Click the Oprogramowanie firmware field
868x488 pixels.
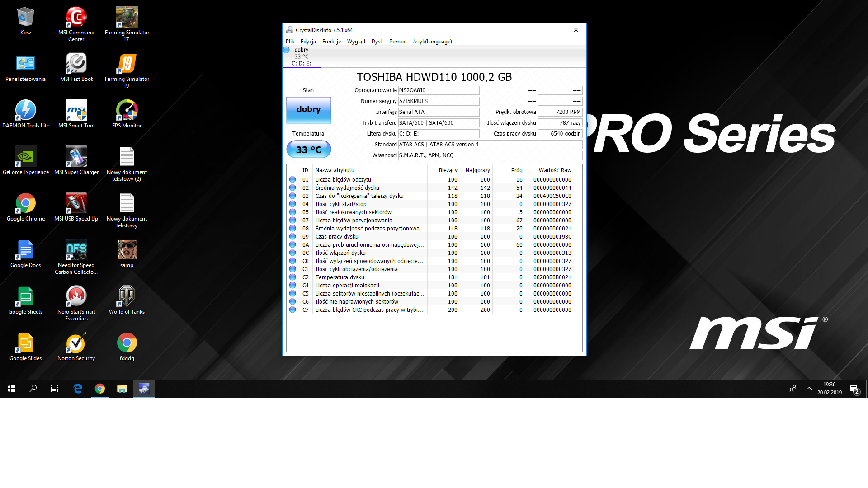[x=439, y=90]
